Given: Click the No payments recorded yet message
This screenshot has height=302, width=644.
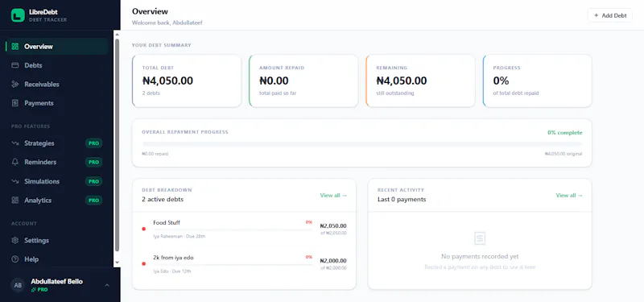Looking at the screenshot, I should (480, 256).
